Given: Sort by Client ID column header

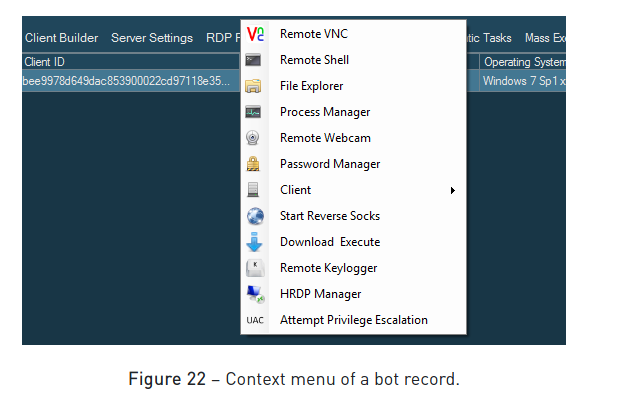Looking at the screenshot, I should (x=131, y=62).
